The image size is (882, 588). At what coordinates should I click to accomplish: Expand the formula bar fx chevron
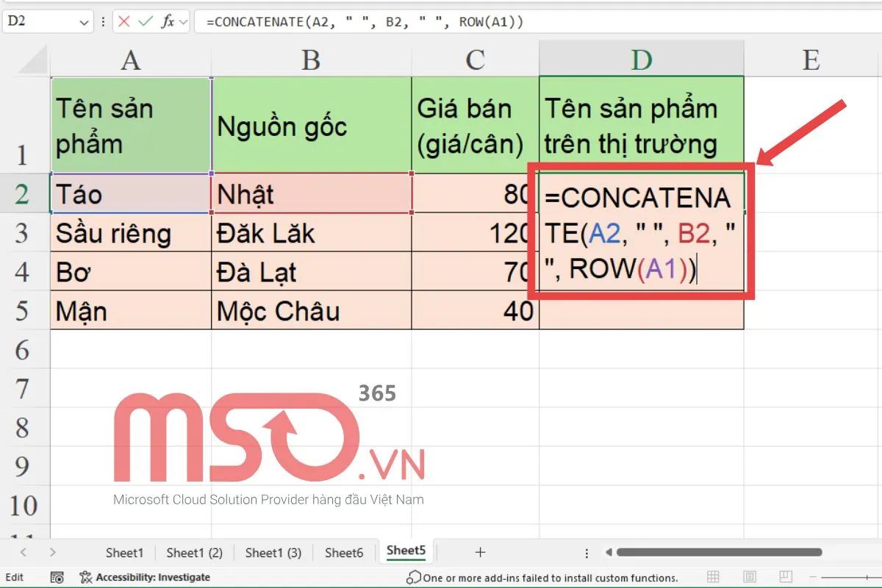[182, 21]
